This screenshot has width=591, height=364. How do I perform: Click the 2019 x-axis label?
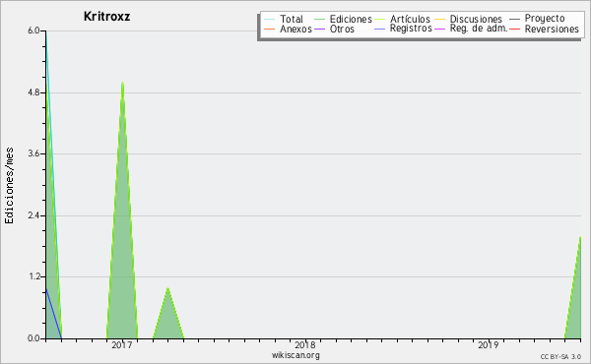tap(489, 344)
